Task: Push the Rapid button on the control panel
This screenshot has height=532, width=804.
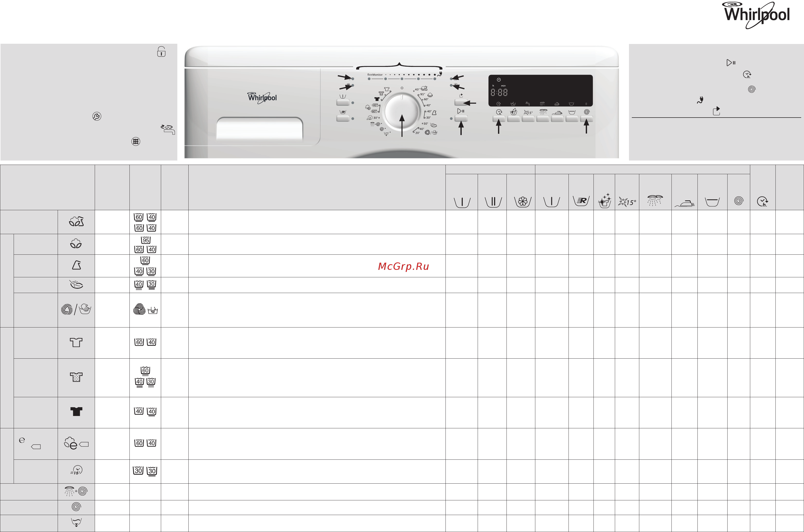Action: coord(343,118)
